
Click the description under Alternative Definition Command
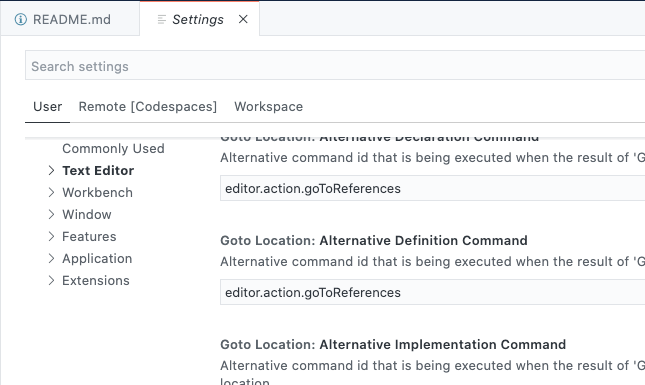point(432,262)
